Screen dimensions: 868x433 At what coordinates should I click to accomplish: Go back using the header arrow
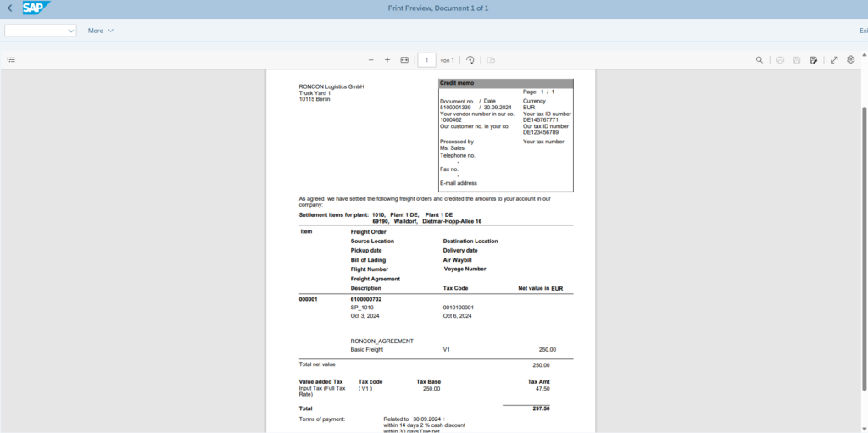(x=9, y=8)
